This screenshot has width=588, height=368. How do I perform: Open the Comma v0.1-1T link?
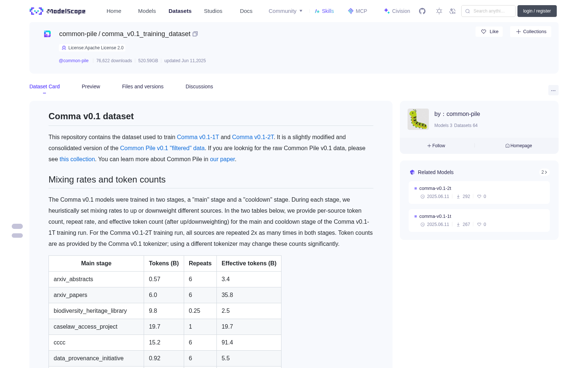(x=198, y=137)
